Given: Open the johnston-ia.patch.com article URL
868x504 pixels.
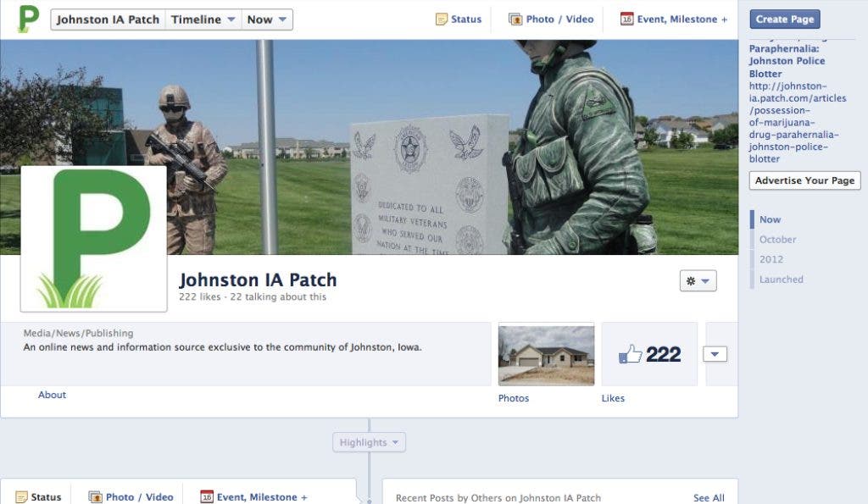Looking at the screenshot, I should 797,122.
